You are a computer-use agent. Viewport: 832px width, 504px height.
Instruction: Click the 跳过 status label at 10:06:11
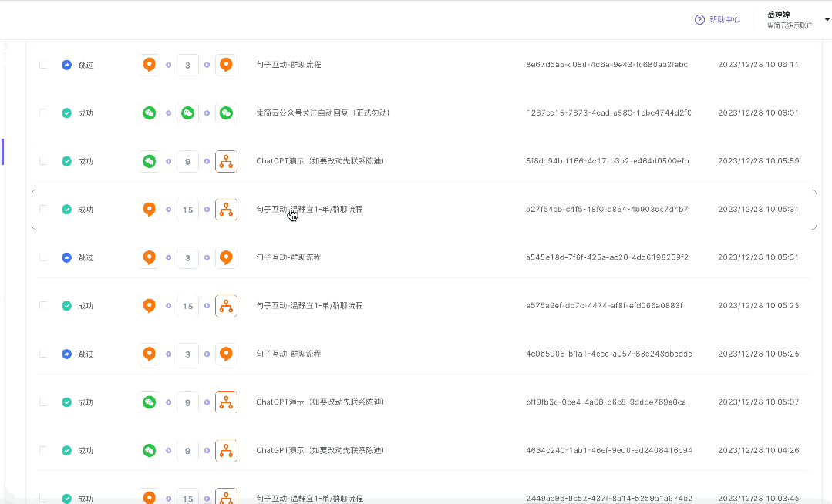pyautogui.click(x=86, y=65)
